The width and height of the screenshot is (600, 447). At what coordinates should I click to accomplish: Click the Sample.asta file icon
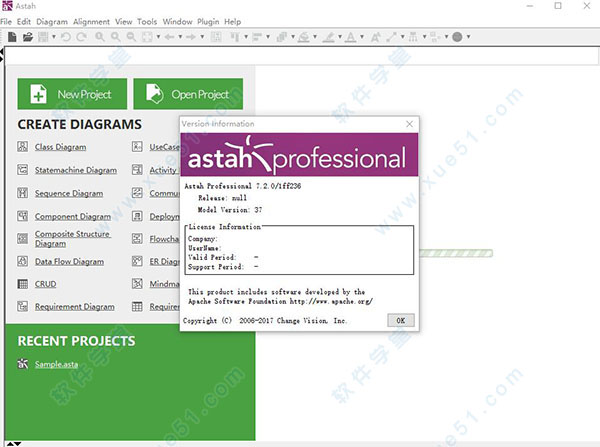click(x=24, y=366)
